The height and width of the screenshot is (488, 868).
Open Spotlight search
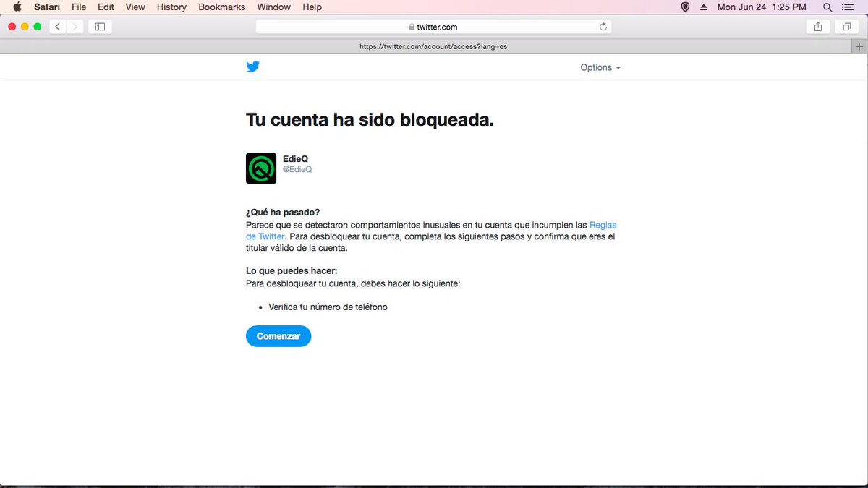tap(827, 7)
